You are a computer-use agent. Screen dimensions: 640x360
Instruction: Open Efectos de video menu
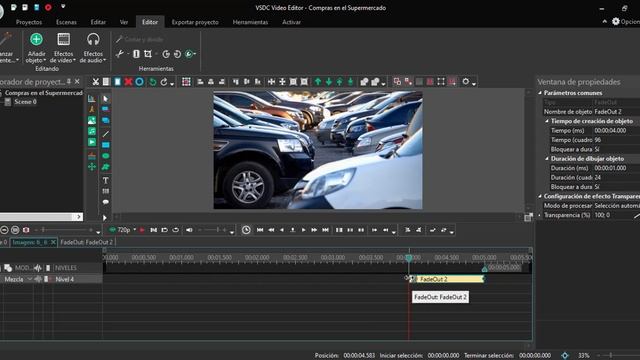click(x=63, y=48)
